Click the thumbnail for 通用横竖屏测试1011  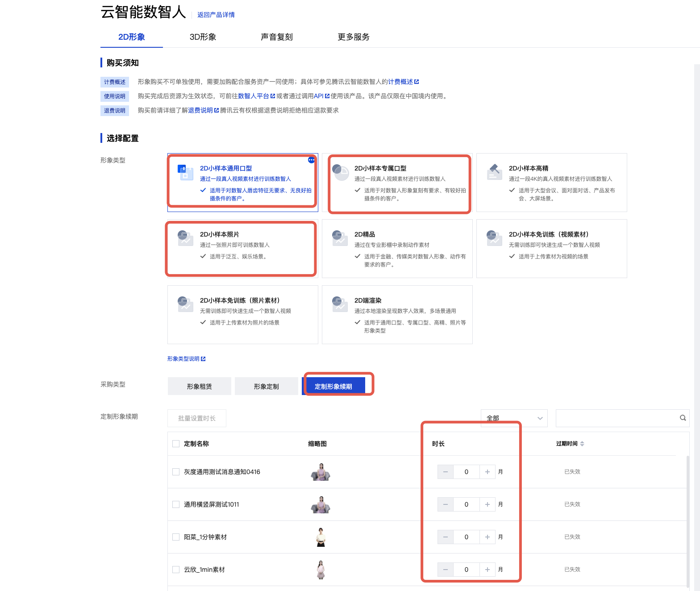point(321,504)
